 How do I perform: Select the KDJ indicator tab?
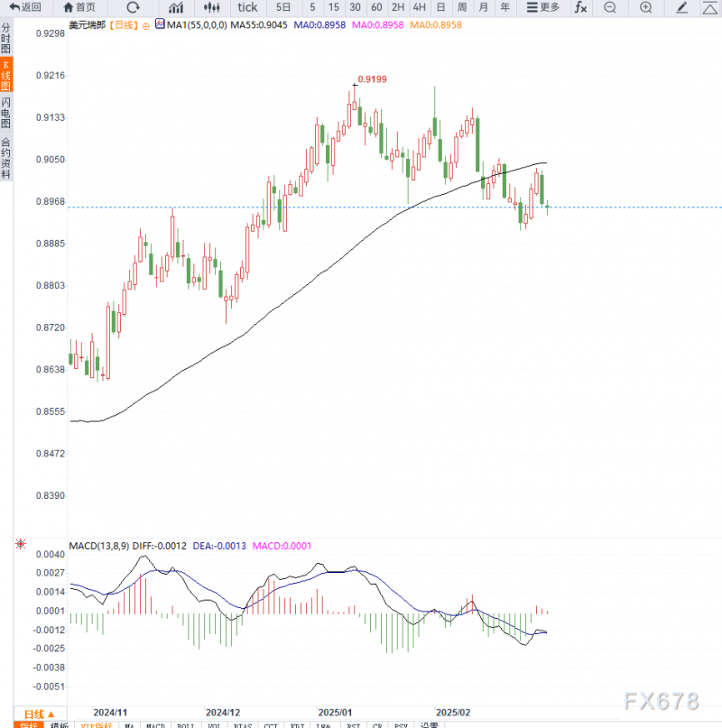(297, 724)
